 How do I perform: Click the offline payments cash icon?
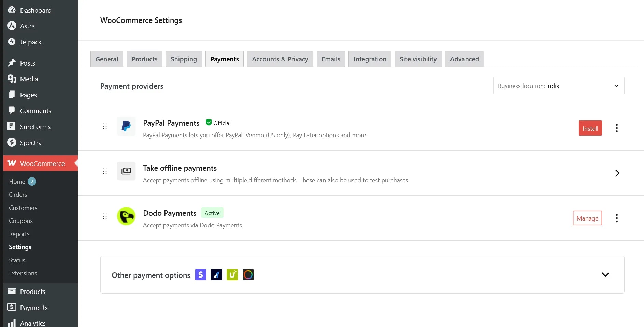pos(126,171)
